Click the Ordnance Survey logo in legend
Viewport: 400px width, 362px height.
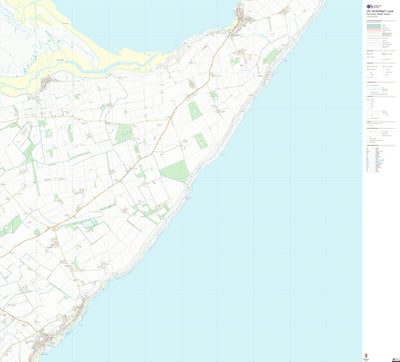tap(374, 7)
